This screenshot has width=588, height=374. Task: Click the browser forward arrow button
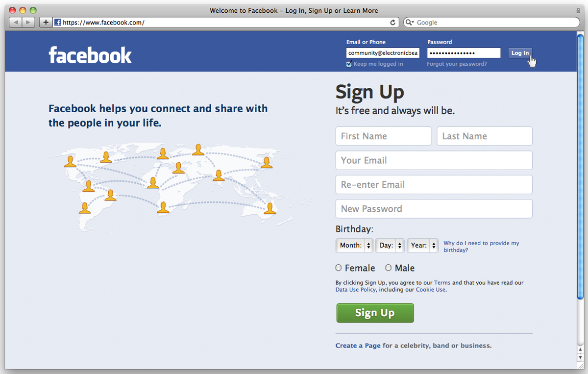(28, 22)
